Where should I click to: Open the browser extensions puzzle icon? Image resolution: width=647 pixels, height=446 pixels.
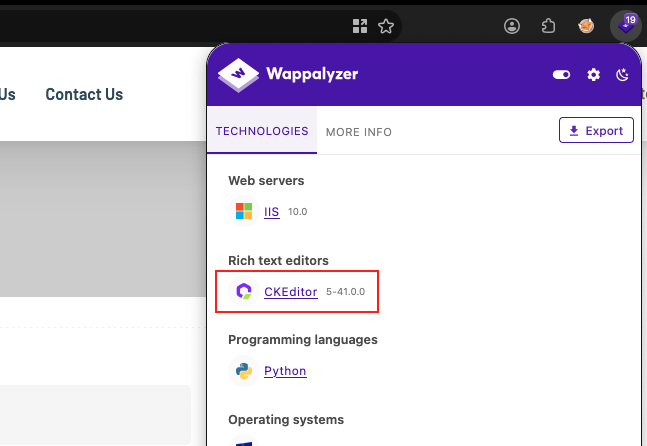click(548, 26)
